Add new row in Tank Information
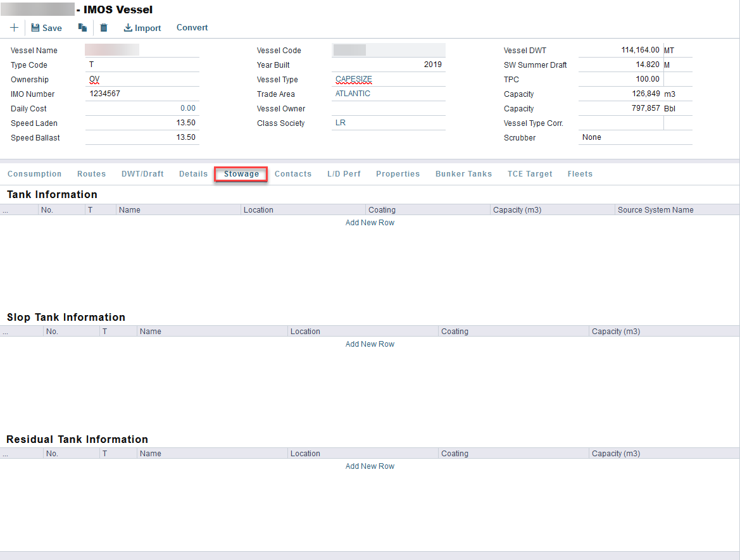The width and height of the screenshot is (740, 560). 370,223
